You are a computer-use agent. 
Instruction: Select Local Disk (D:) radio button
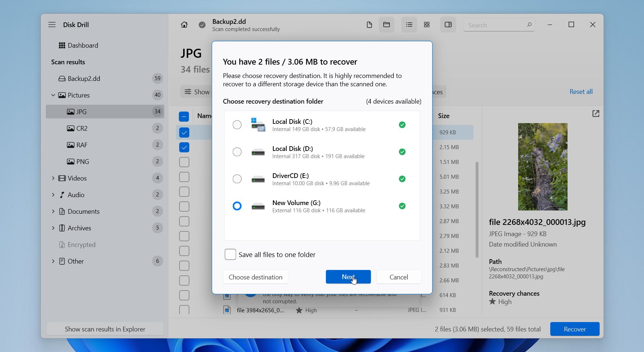tap(237, 152)
